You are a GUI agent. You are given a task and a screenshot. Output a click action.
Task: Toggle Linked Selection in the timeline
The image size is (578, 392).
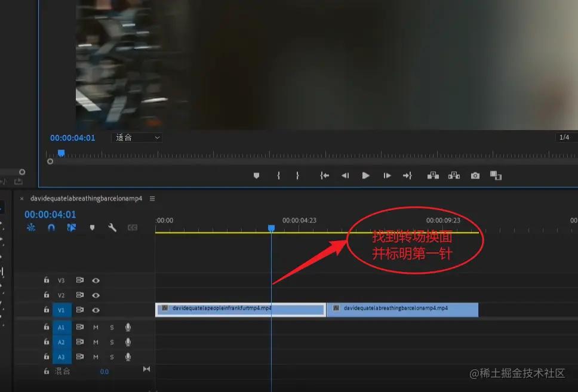pos(72,228)
